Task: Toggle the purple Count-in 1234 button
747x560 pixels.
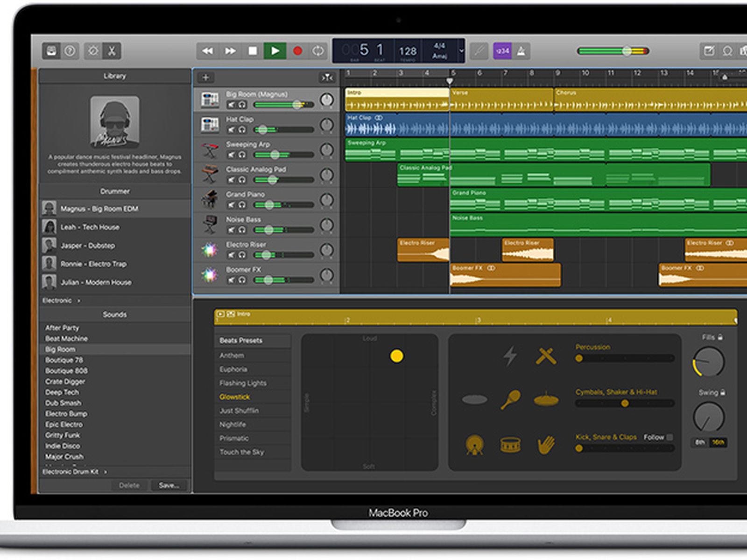Action: click(x=502, y=51)
